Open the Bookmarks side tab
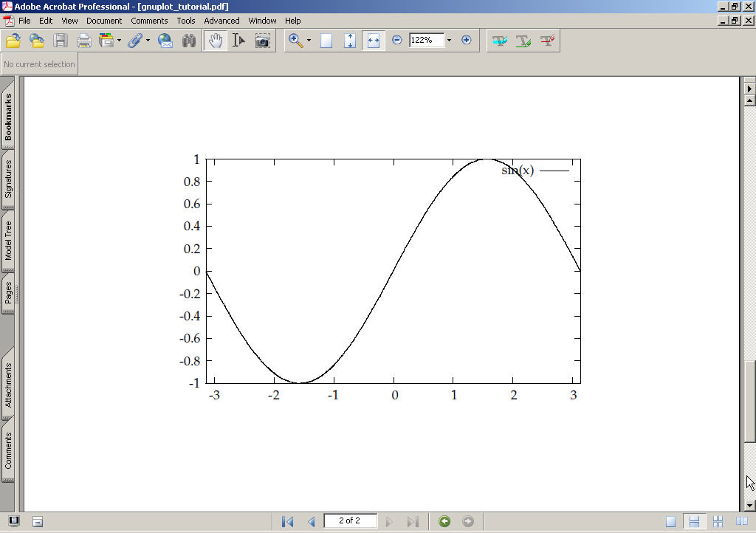 pos(8,117)
